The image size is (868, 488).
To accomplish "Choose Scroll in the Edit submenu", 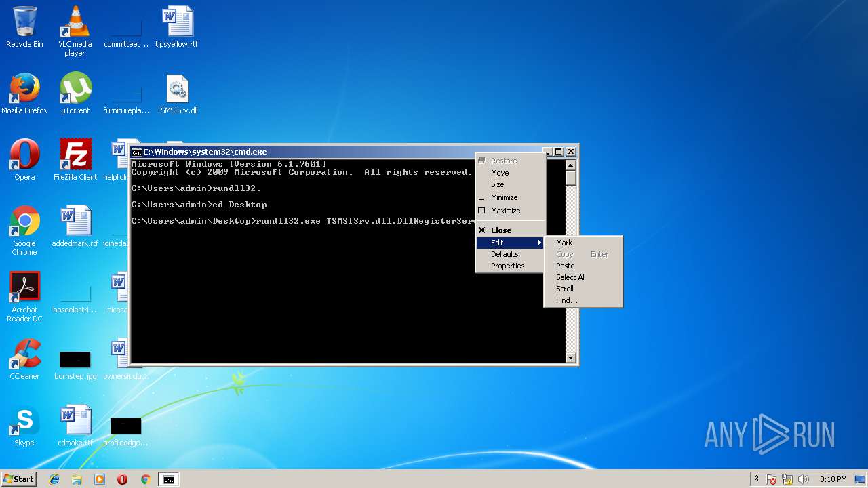I will (583, 289).
